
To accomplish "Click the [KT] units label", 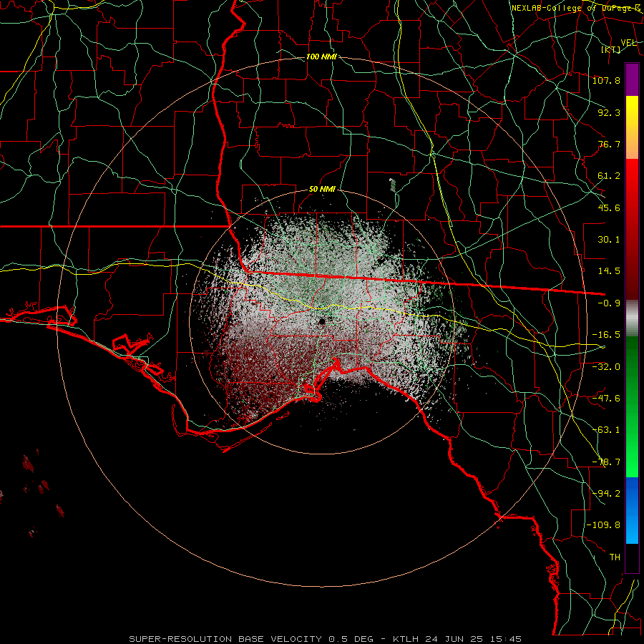I will point(611,49).
